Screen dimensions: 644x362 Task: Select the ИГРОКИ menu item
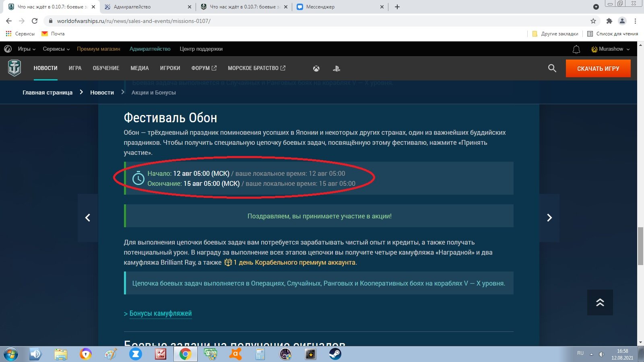[x=170, y=68]
